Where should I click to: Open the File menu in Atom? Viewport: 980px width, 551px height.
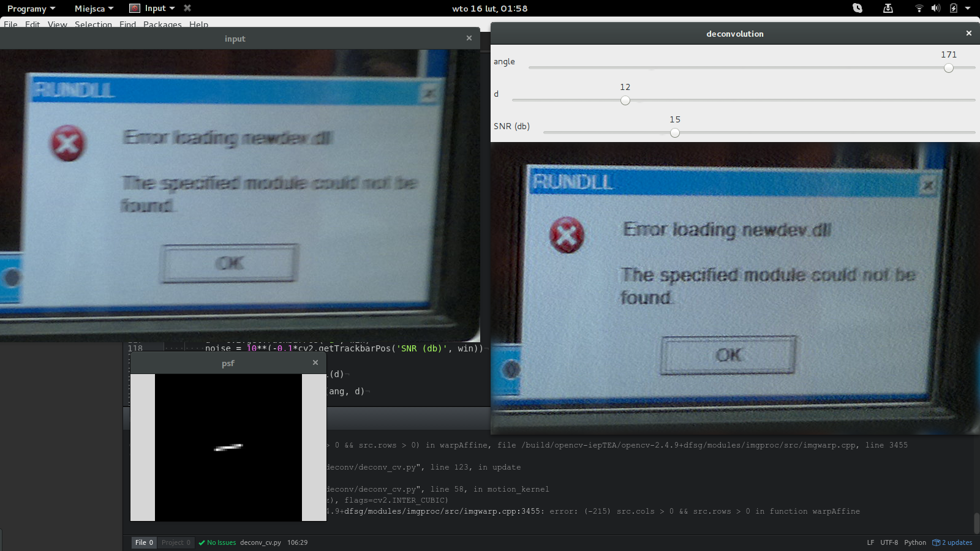10,24
